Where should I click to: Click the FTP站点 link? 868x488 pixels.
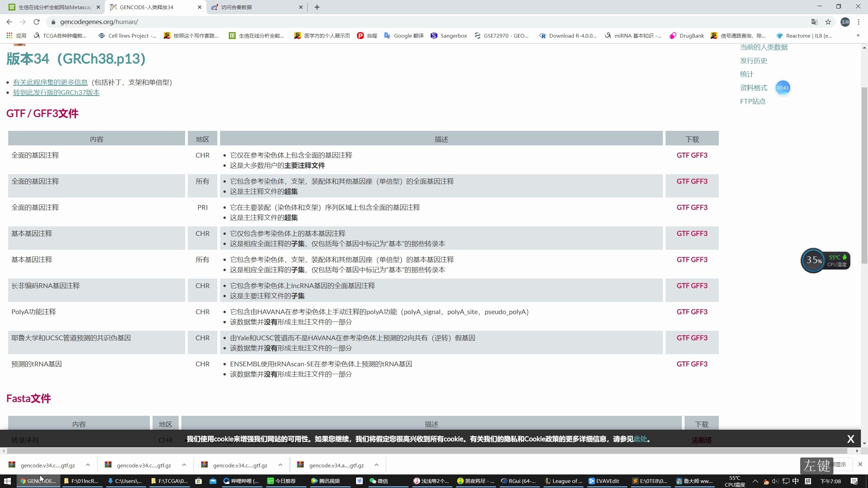[x=753, y=101]
